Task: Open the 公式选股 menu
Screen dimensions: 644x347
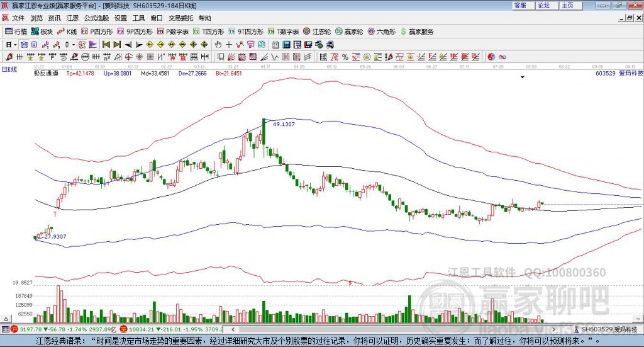Action: (96, 18)
